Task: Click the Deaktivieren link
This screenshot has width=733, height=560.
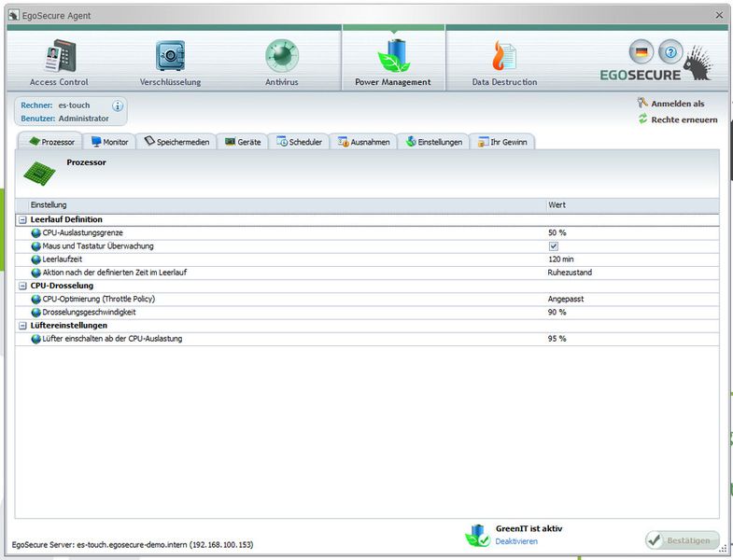Action: coord(516,541)
